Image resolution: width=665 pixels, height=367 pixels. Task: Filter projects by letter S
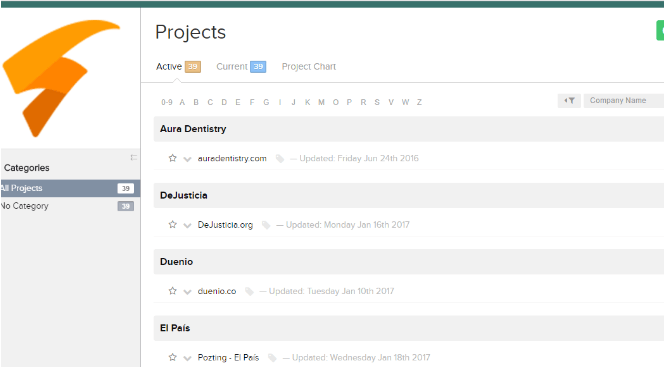click(377, 102)
